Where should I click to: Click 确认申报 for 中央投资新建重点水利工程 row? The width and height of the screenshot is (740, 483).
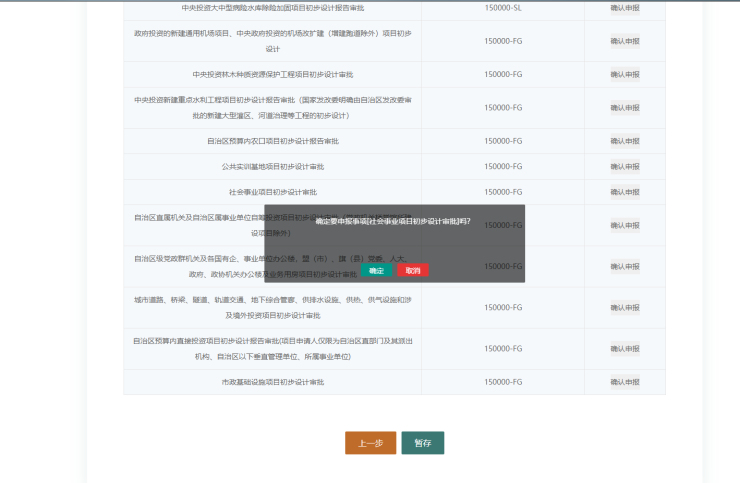(625, 107)
